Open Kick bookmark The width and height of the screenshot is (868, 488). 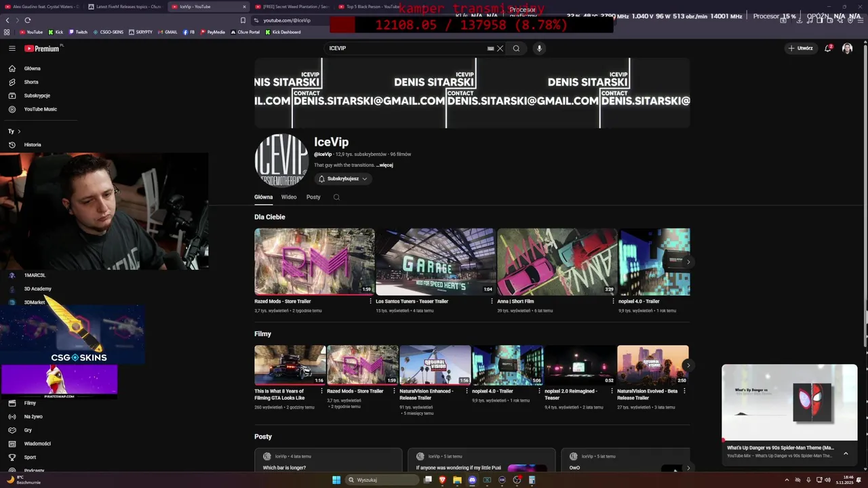coord(56,32)
